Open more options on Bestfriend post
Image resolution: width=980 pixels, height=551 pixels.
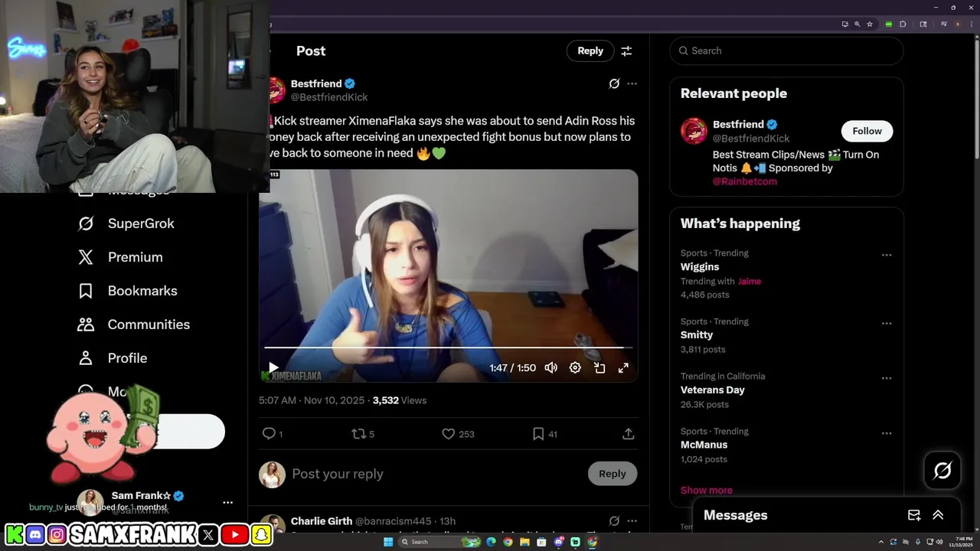pyautogui.click(x=632, y=83)
